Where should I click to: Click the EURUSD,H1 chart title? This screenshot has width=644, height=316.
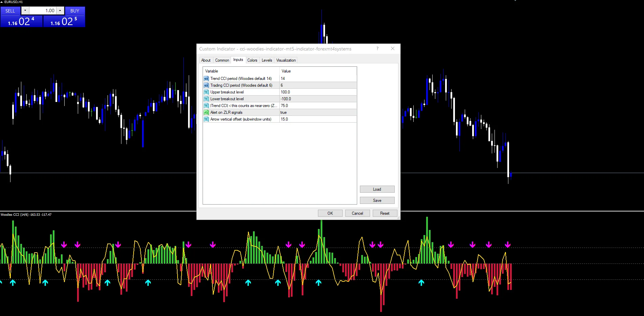coord(14,2)
